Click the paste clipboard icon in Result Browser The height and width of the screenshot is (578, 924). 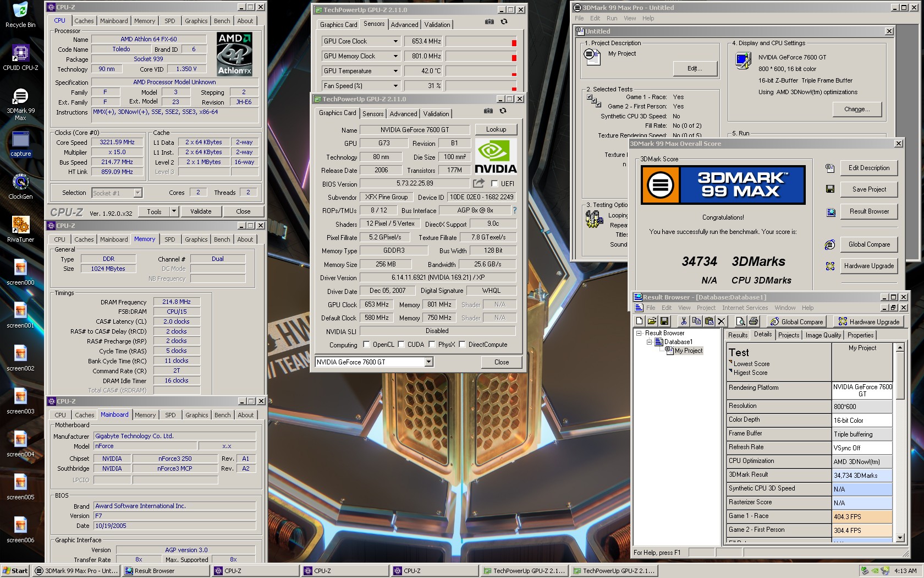click(x=709, y=321)
